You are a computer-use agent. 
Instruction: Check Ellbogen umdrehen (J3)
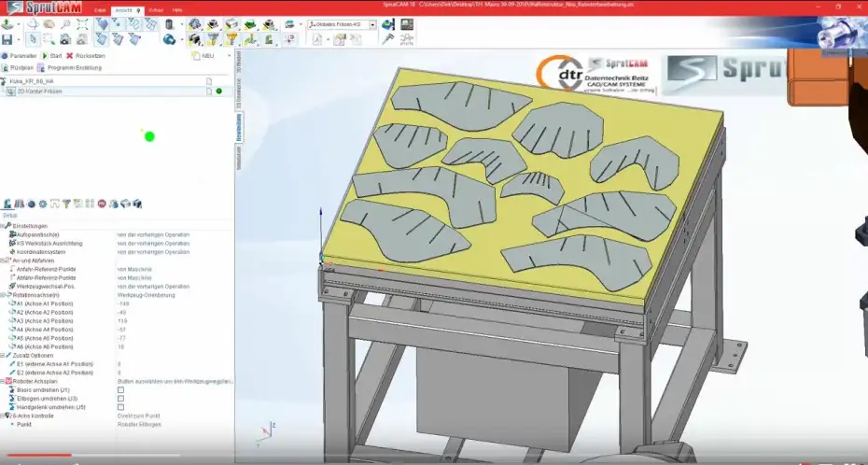tap(120, 399)
